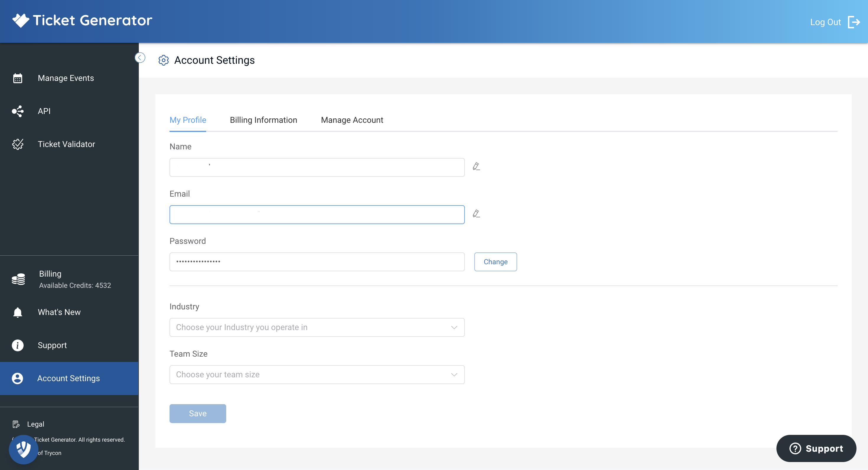Click the Ticket Generator title text

point(92,21)
